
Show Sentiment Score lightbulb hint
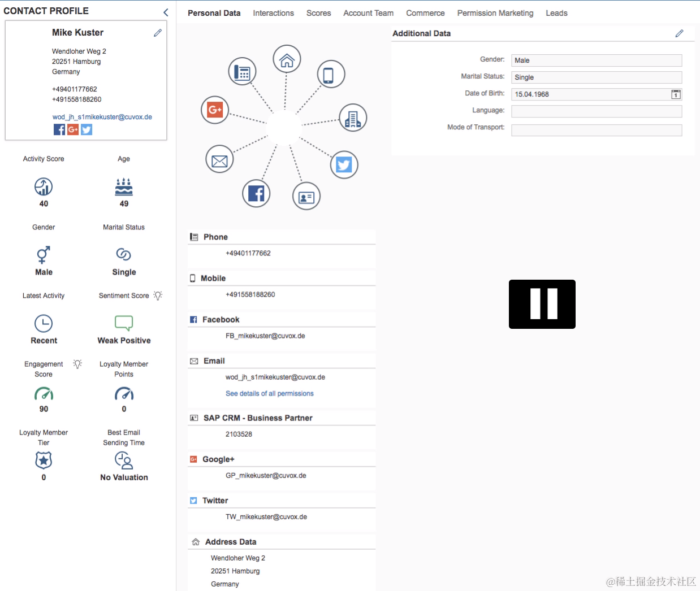click(x=158, y=295)
